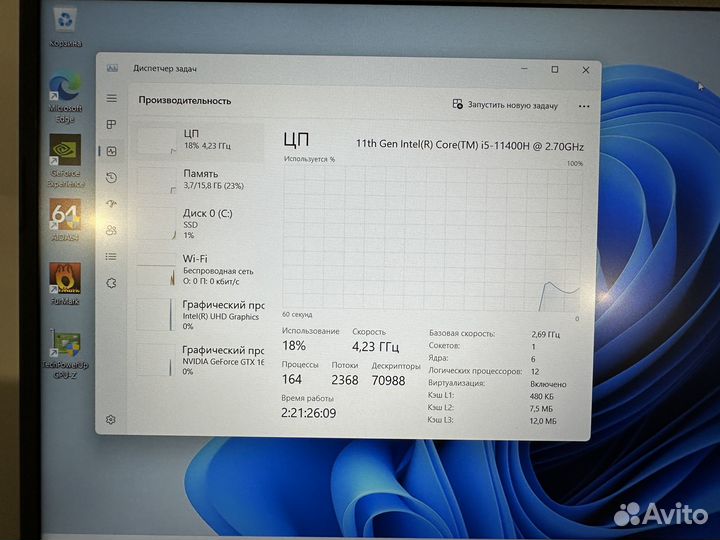Open the Processes page icon in sidebar
720x540 pixels.
111,124
